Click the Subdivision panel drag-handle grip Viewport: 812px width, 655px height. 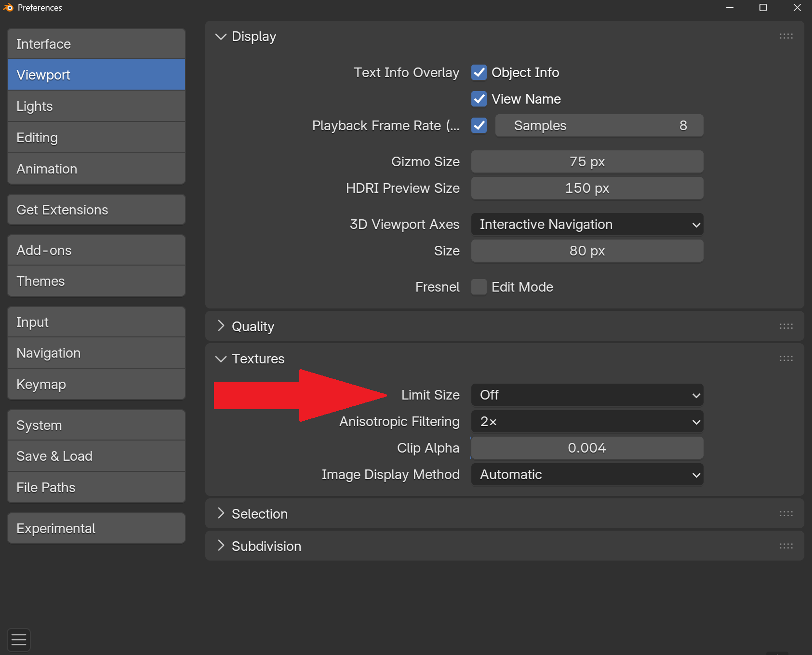click(786, 546)
